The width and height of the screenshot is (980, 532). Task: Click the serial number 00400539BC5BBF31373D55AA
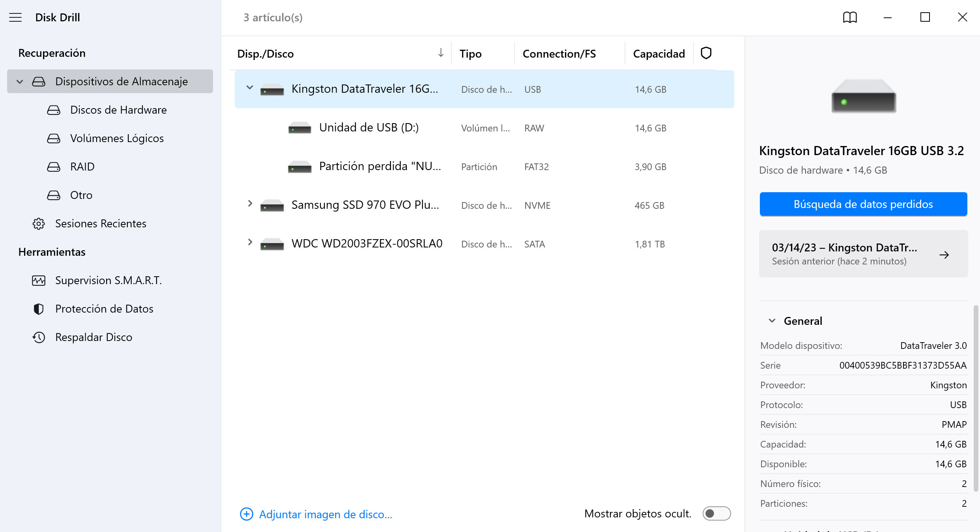pyautogui.click(x=903, y=365)
